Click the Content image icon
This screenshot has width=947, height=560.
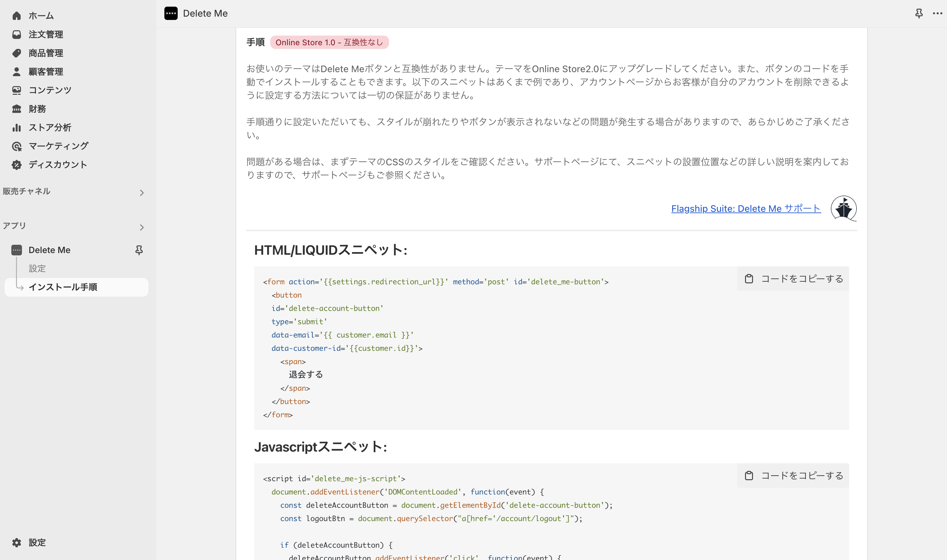coord(17,90)
